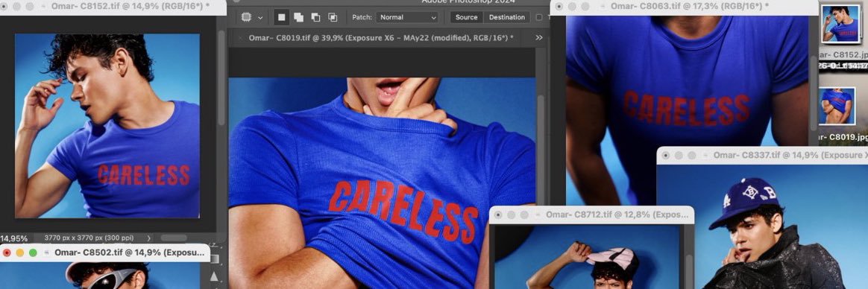Select the Sharpen tool triangle icon

214,276
